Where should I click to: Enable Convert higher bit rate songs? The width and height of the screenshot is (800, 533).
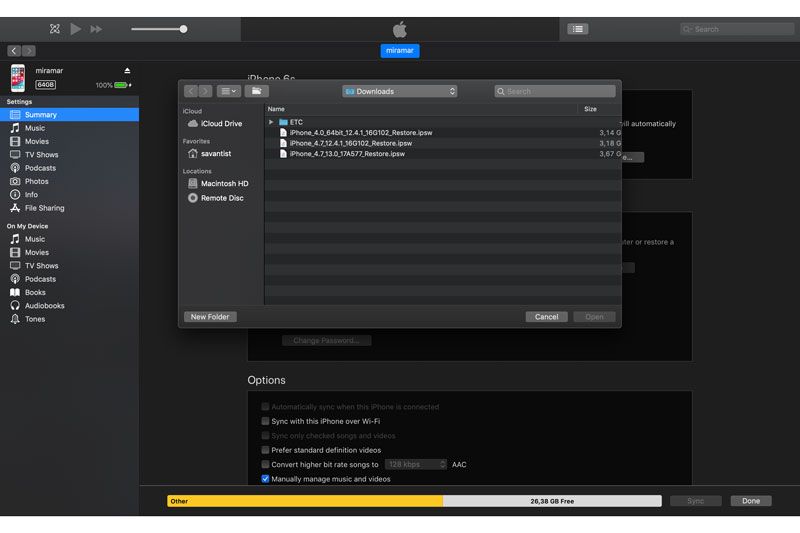point(265,464)
